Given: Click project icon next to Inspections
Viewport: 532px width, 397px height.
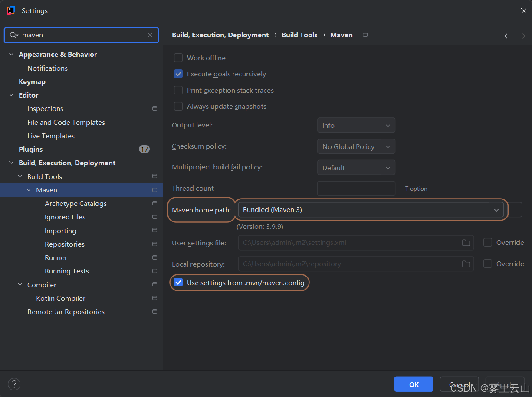Looking at the screenshot, I should click(x=154, y=108).
